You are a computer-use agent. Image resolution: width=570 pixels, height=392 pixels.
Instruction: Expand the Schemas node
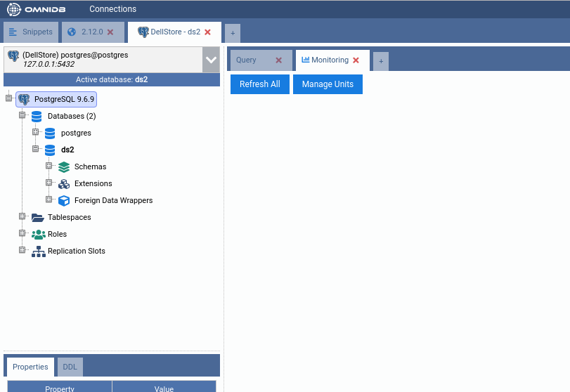pos(48,166)
